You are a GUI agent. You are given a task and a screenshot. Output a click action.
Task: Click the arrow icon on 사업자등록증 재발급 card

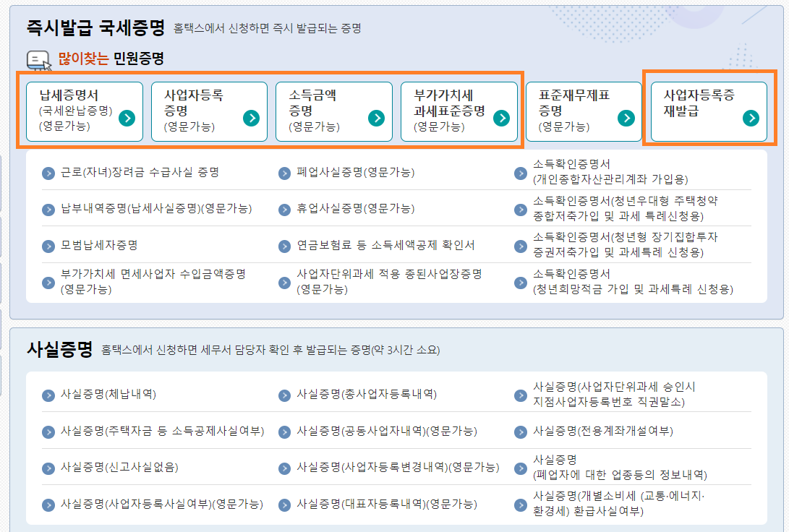[751, 117]
